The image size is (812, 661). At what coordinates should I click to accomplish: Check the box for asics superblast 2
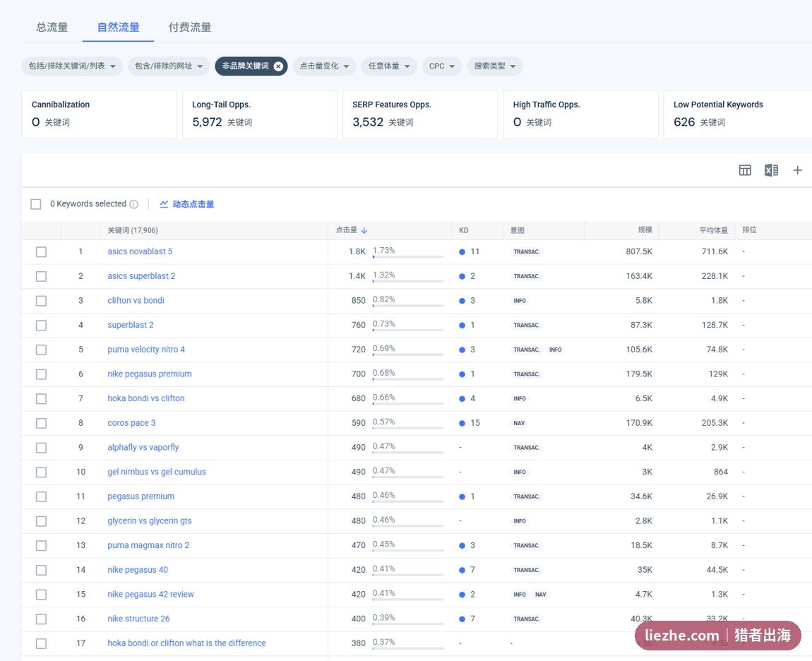coord(41,276)
